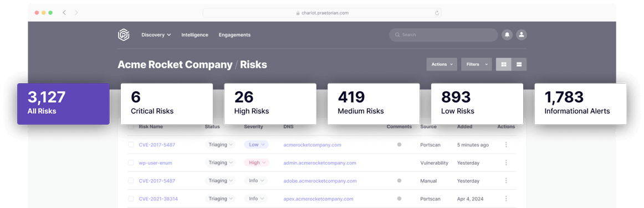Image resolution: width=644 pixels, height=208 pixels.
Task: Select the Critical Risks card
Action: [x=167, y=104]
